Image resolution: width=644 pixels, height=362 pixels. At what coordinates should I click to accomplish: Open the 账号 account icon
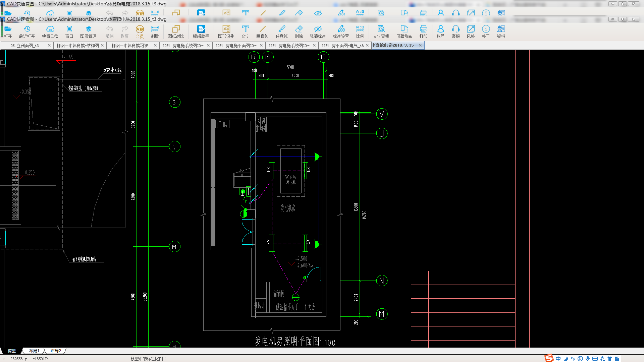(440, 32)
